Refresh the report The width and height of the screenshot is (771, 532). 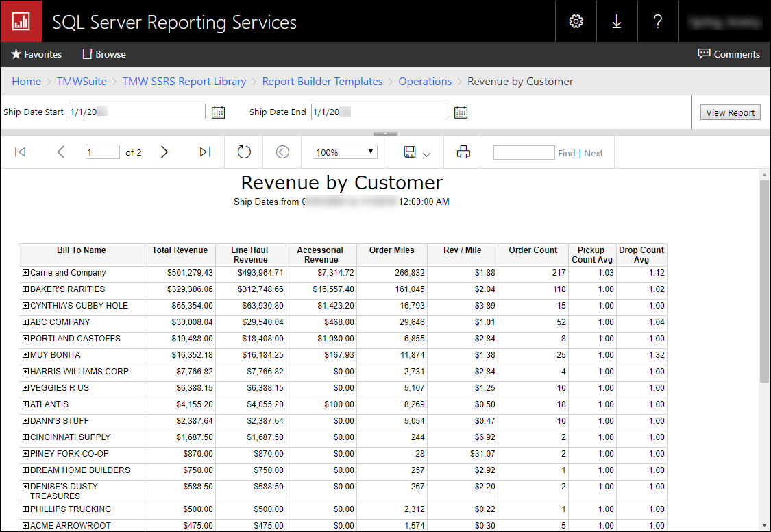click(x=244, y=152)
